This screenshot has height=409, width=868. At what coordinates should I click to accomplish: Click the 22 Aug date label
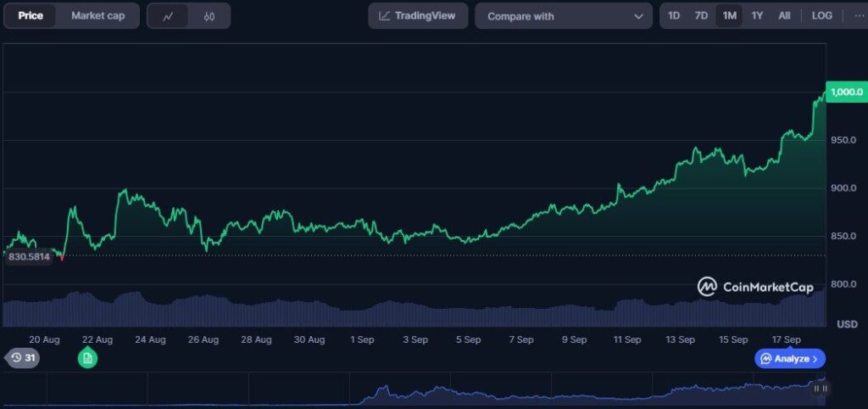97,339
